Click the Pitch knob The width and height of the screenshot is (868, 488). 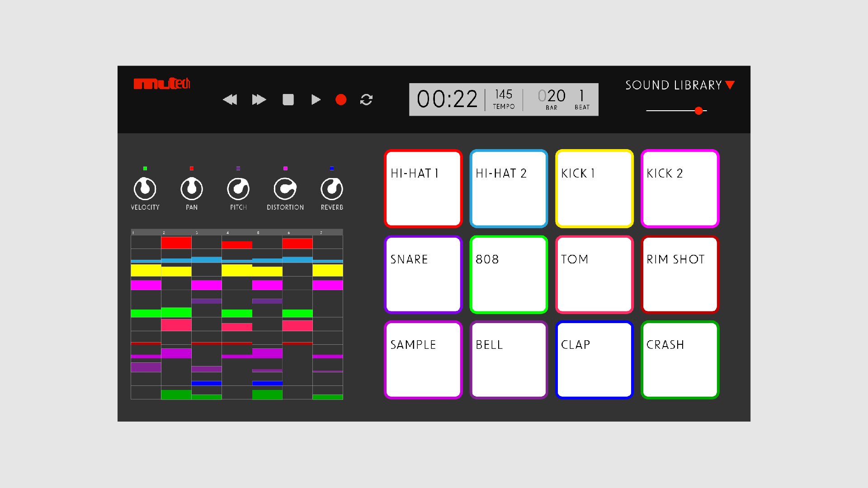pos(238,189)
